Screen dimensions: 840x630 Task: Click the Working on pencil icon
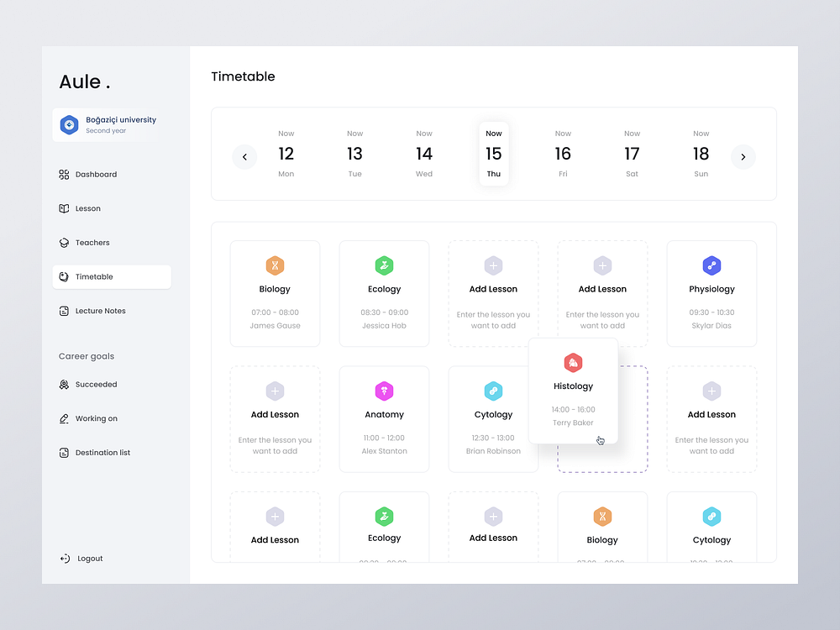pos(64,418)
